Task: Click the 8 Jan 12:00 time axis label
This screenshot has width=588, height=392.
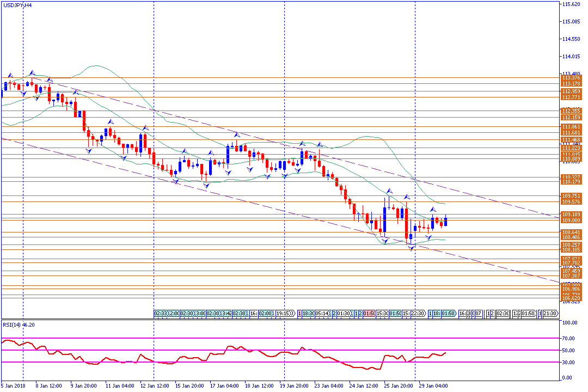Action: pos(49,385)
